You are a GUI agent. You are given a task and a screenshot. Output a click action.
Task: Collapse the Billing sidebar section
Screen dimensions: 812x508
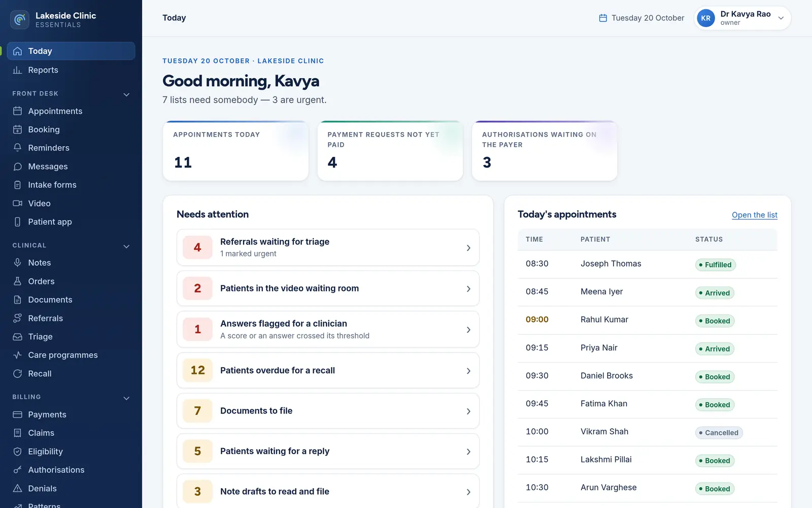pos(126,398)
